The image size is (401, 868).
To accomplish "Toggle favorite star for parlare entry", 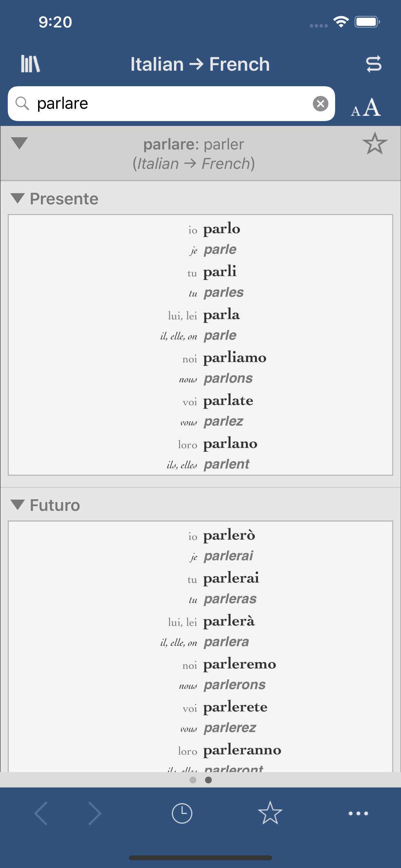I will pyautogui.click(x=375, y=144).
